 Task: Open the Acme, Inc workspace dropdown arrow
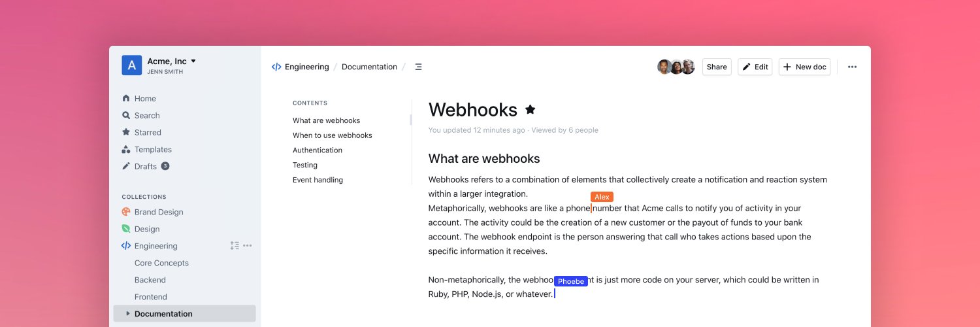[193, 61]
